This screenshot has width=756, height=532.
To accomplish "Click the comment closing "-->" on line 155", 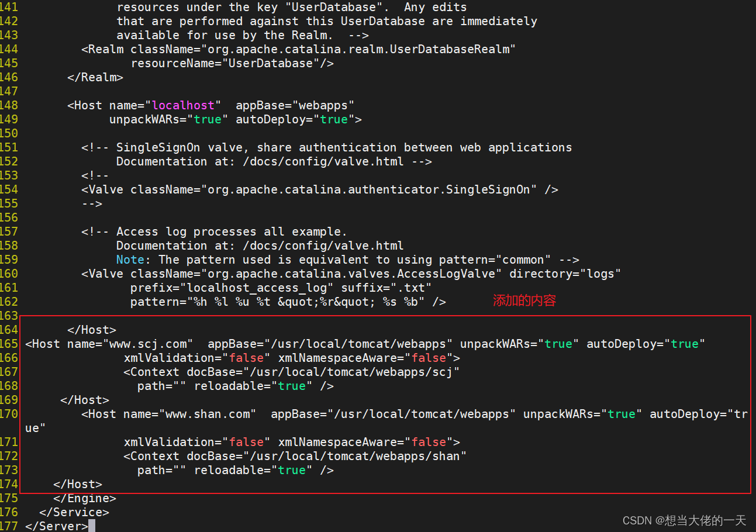I will click(x=92, y=203).
